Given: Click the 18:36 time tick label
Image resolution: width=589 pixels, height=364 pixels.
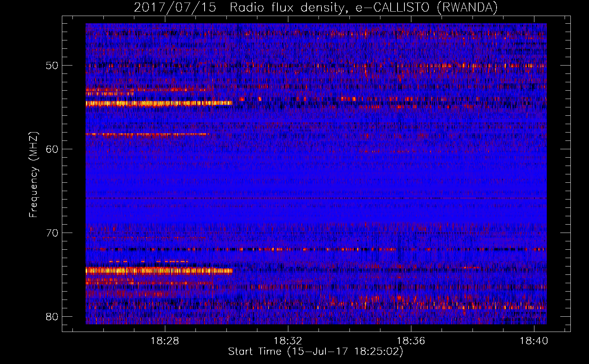Looking at the screenshot, I should (411, 341).
